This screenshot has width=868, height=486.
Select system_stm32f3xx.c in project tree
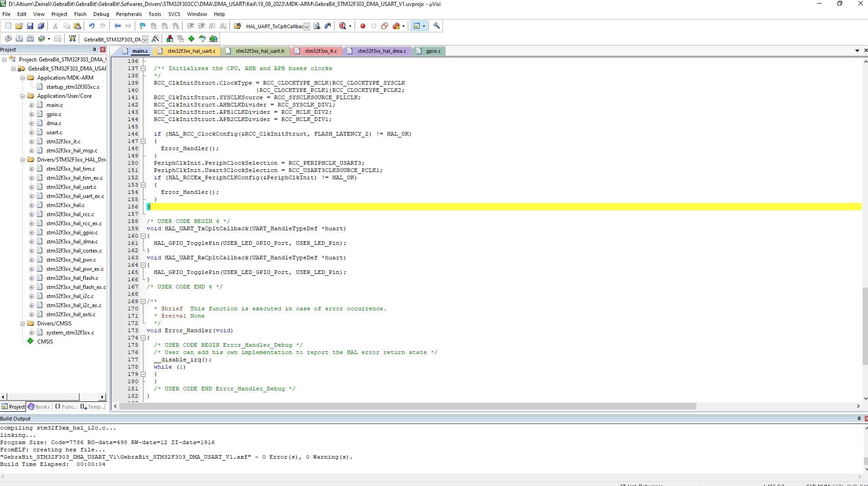tap(70, 333)
